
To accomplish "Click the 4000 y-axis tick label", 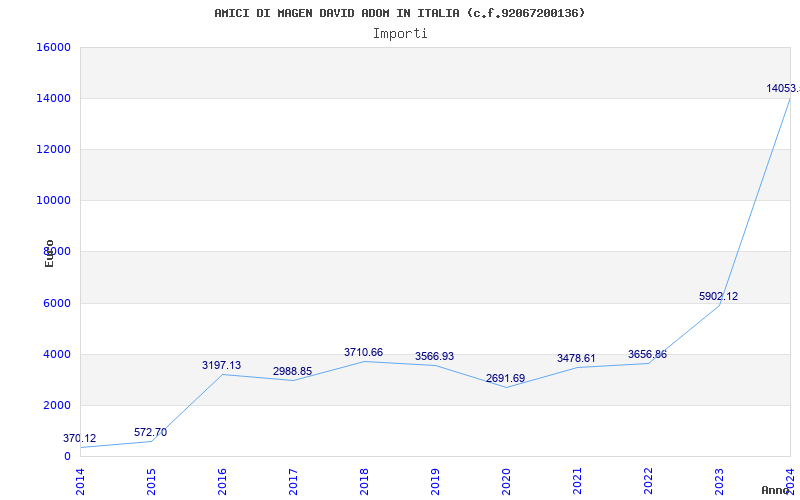I will [x=57, y=355].
